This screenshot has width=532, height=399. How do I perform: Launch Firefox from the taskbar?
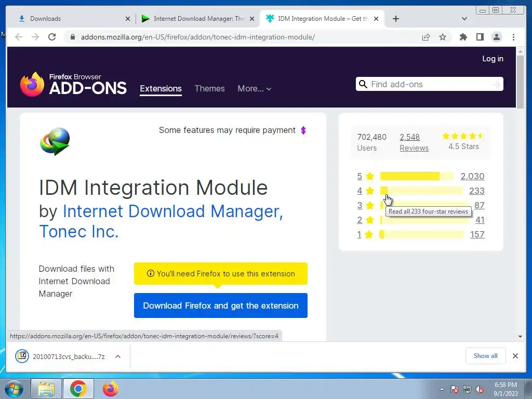tap(110, 389)
